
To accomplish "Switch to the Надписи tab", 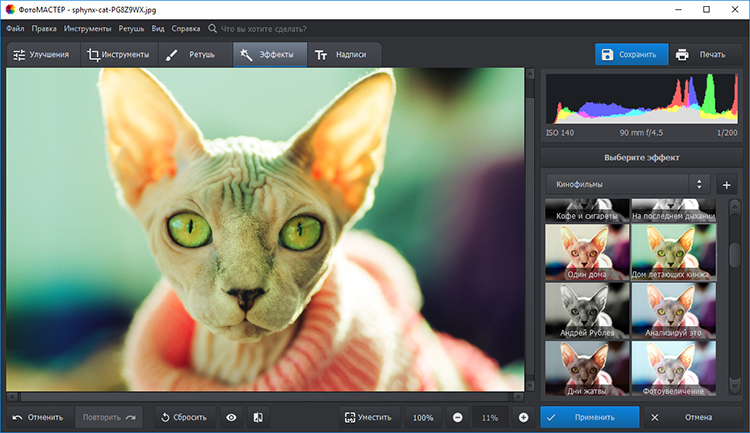I will [343, 55].
